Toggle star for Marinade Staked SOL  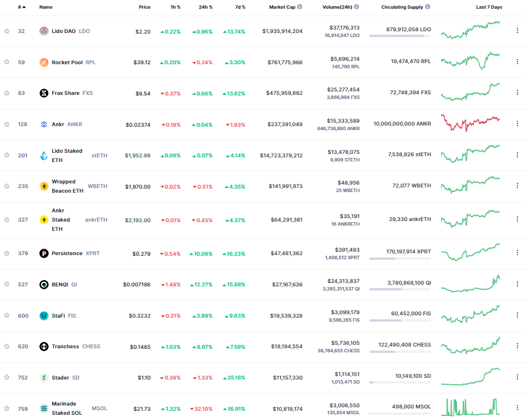click(x=7, y=408)
